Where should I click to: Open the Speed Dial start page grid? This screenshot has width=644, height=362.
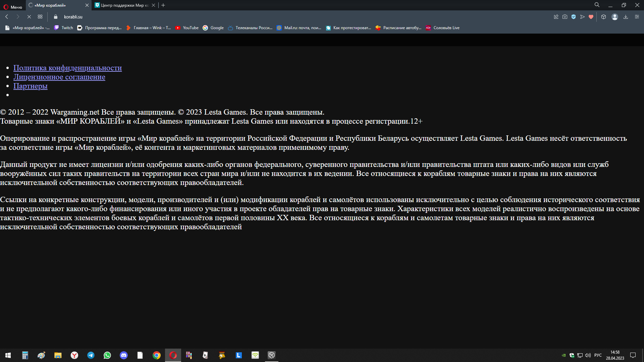tap(40, 17)
